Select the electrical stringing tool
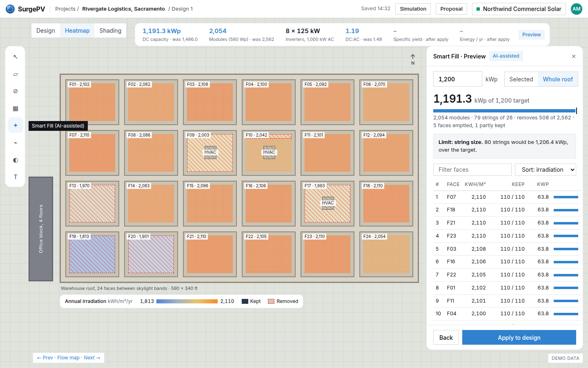 (x=16, y=143)
